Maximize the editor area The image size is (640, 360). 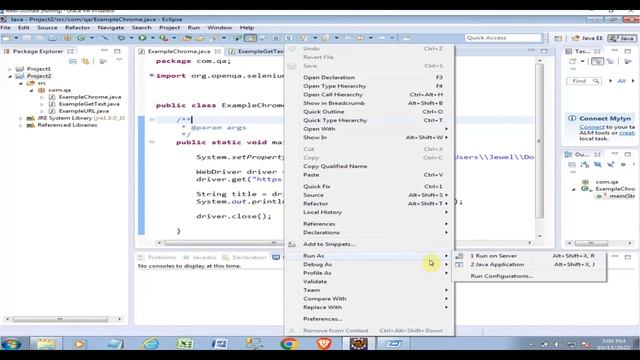point(544,51)
